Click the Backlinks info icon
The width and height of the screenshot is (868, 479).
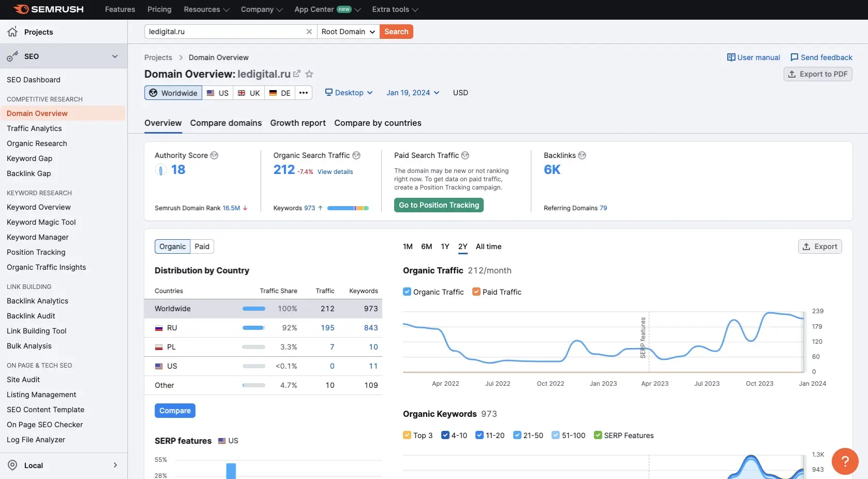click(582, 155)
